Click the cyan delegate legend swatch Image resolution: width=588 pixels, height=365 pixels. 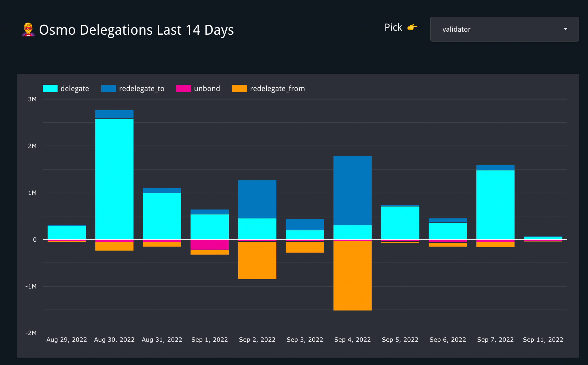[50, 88]
